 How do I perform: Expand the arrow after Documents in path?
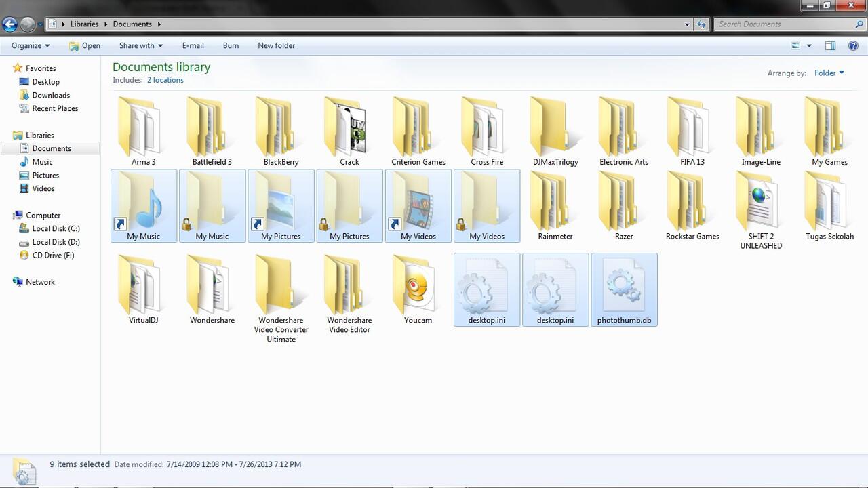(x=159, y=24)
